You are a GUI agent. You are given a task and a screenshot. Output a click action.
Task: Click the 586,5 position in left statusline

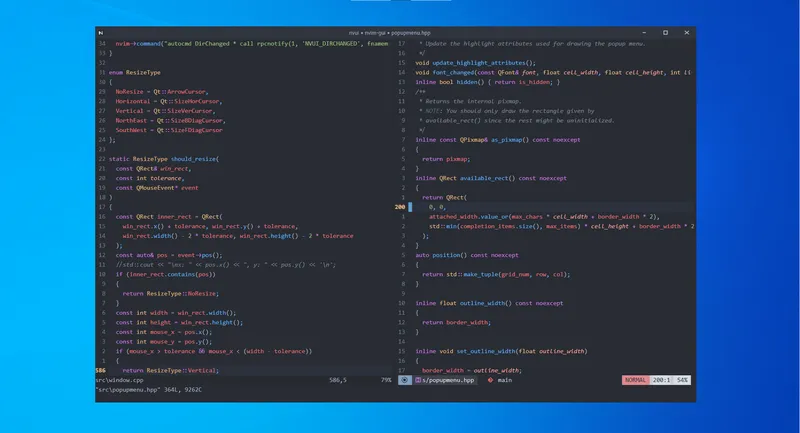(x=338, y=380)
